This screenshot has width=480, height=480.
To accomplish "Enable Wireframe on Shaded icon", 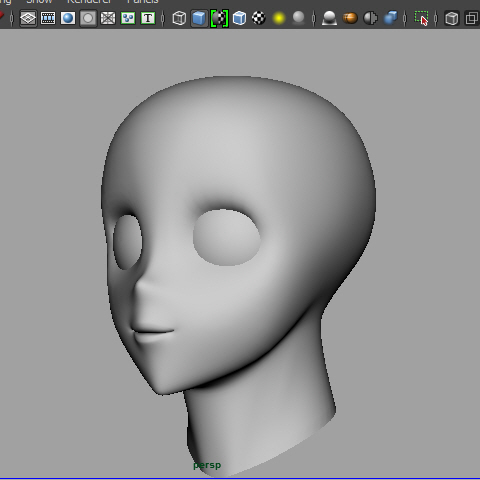I will (239, 18).
